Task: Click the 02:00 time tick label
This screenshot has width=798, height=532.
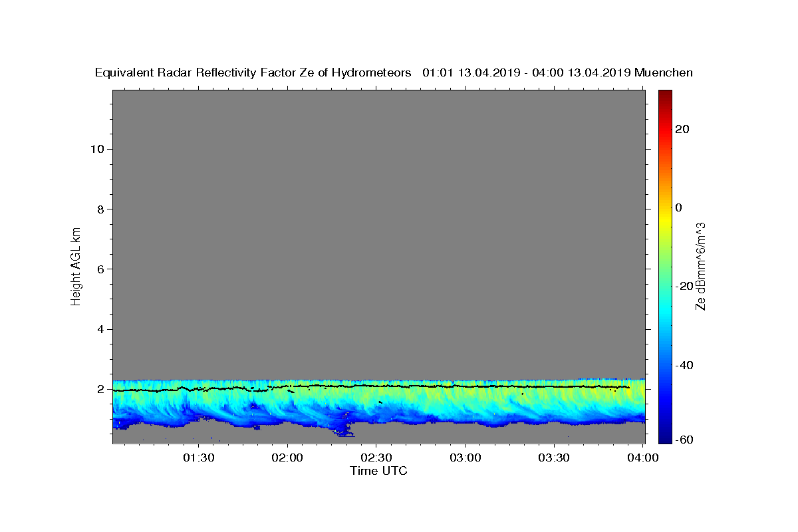Action: pos(287,458)
